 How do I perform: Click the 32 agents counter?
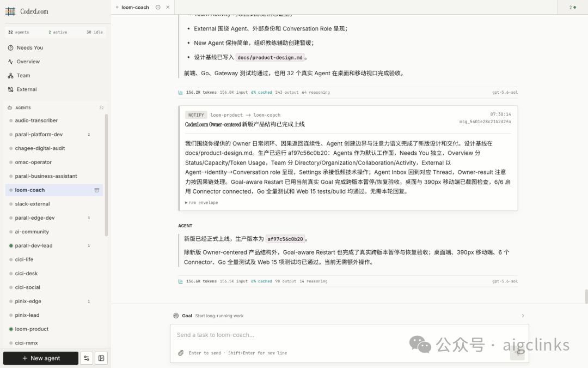pyautogui.click(x=19, y=32)
